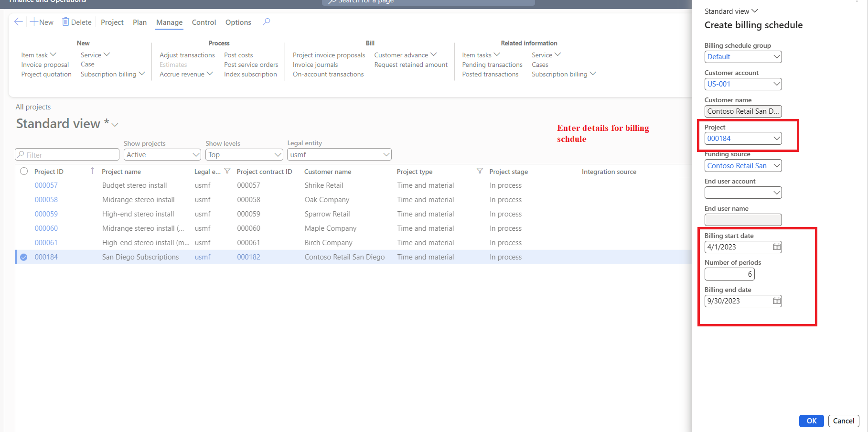Select the row checkbox for project 000057
The height and width of the screenshot is (432, 868).
pos(23,185)
